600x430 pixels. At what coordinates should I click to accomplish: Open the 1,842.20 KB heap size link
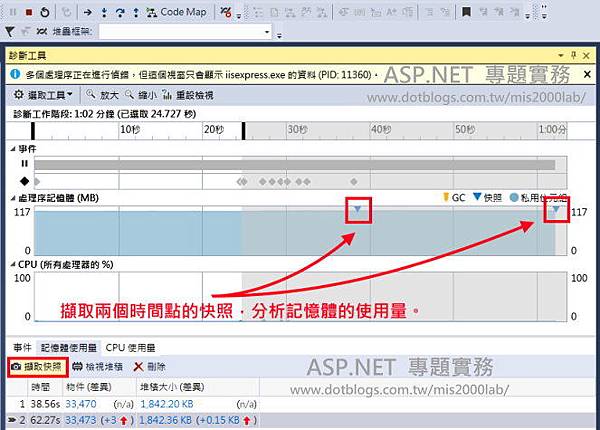tap(167, 404)
